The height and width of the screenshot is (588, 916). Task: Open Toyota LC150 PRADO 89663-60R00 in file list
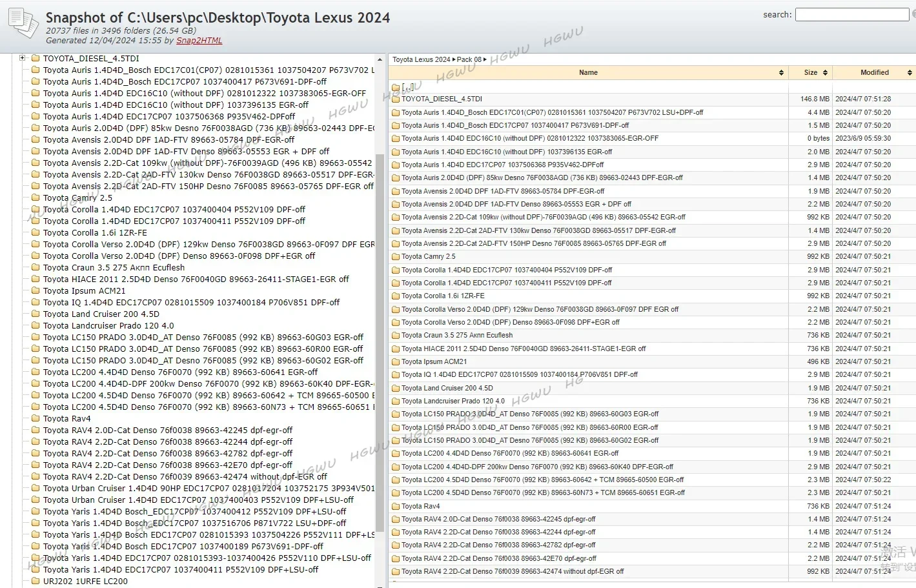point(530,427)
